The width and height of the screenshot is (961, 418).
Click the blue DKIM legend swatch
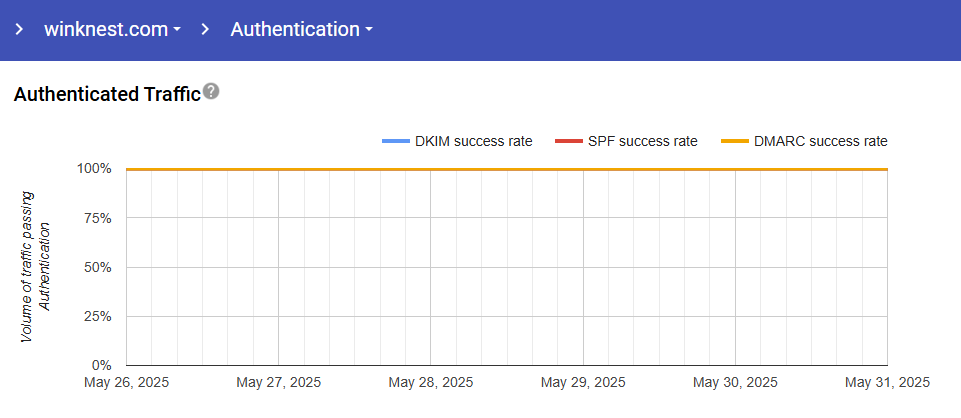396,142
